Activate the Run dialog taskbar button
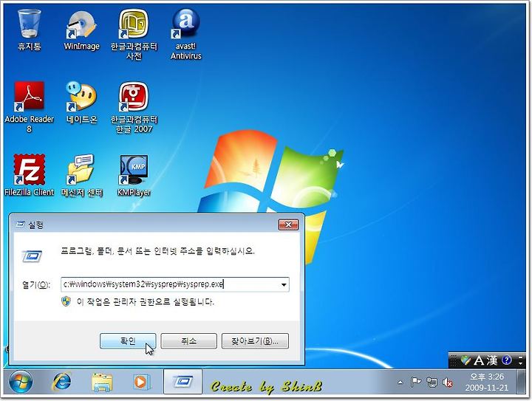 [183, 382]
